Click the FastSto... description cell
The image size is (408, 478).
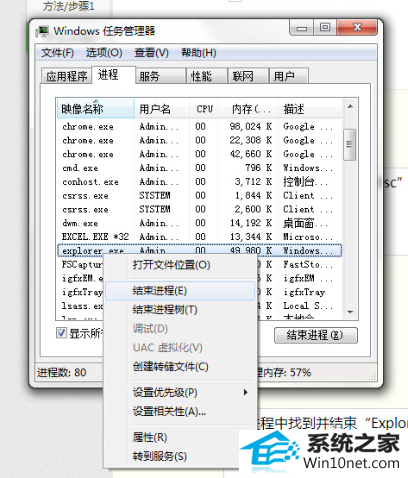pos(308,264)
